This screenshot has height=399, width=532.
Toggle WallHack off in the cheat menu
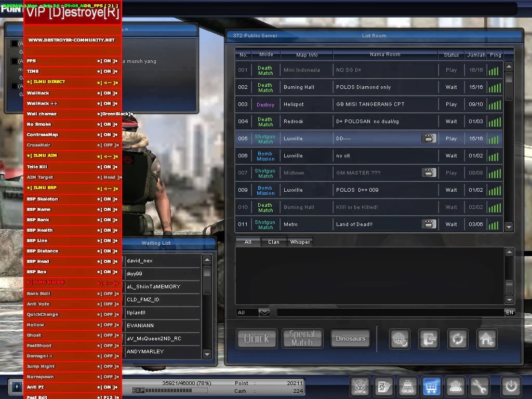tap(72, 92)
